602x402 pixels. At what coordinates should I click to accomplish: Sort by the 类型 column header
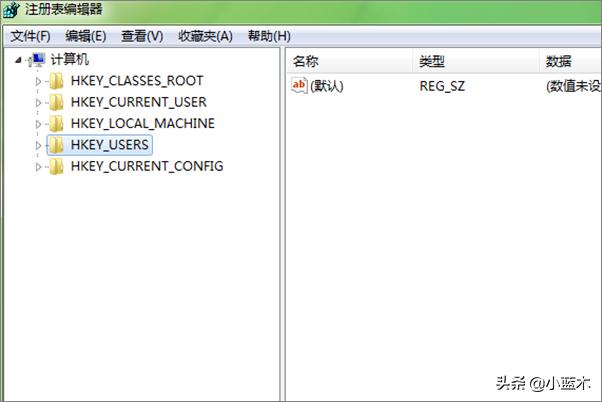[x=476, y=61]
